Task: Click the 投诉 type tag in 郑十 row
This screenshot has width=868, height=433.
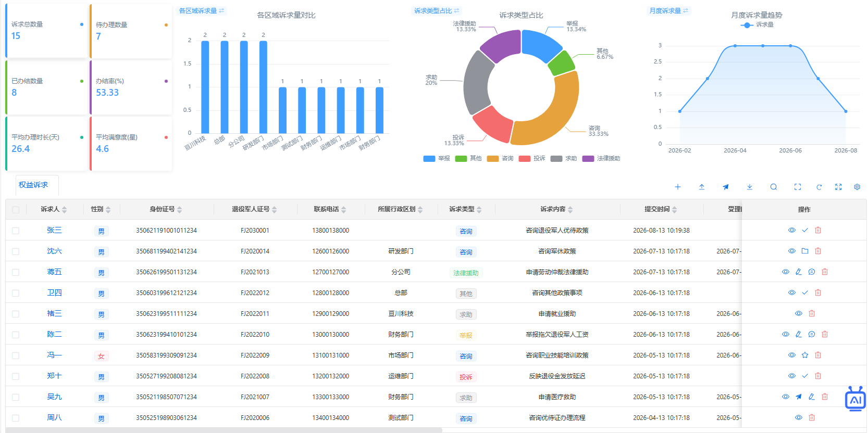Action: 466,377
